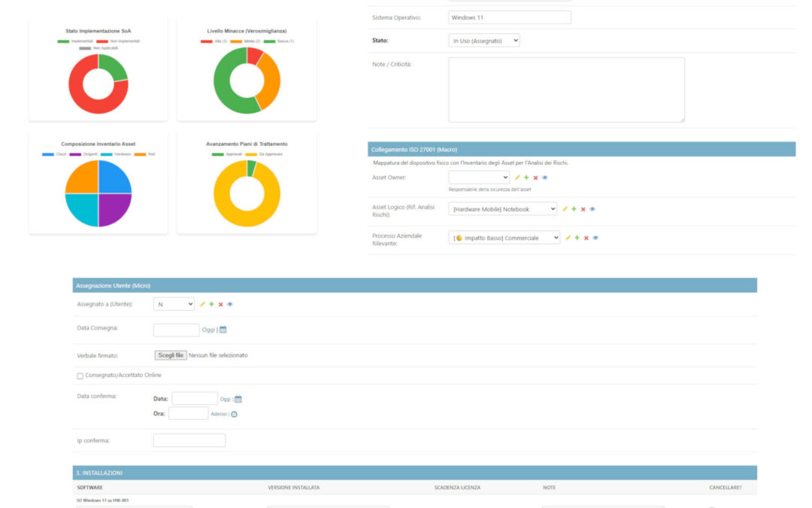Click into the Note / Criticità text area
The image size is (812, 508).
tap(567, 90)
